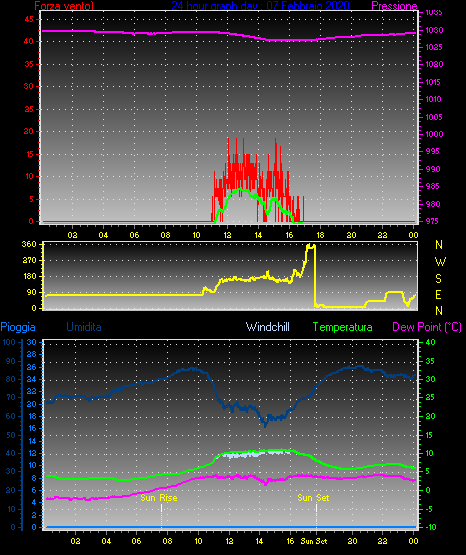Screen dimensions: 466x555
Task: Click the 100 value on humidity axis
Action: pos(9,342)
